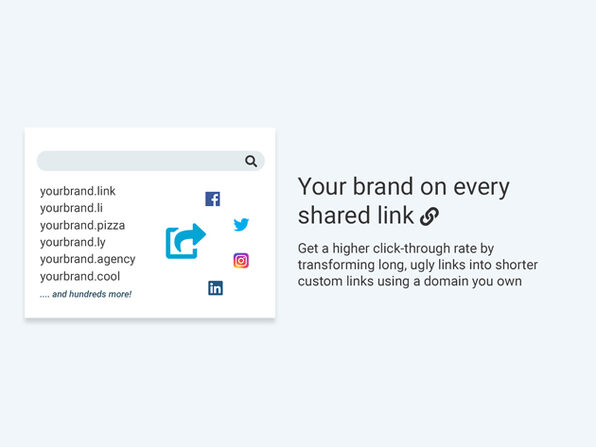596x447 pixels.
Task: Click the 'and hundreds more!' text
Action: point(92,294)
